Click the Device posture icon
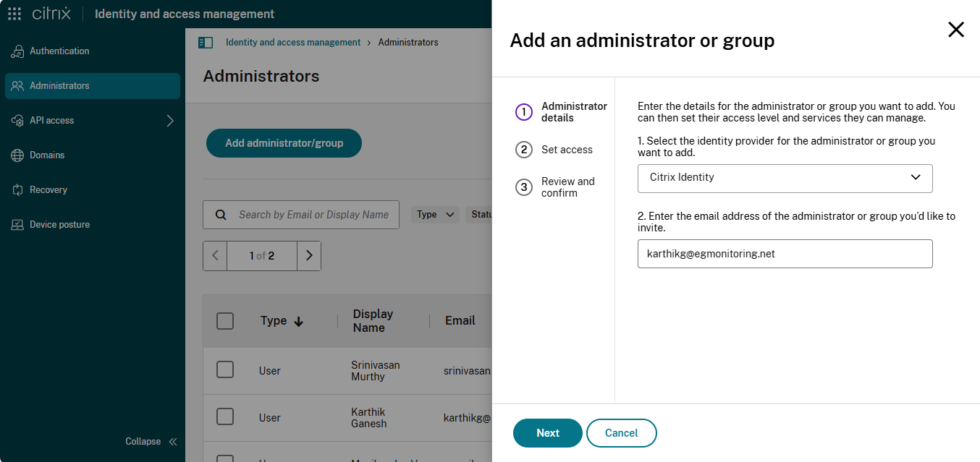 (17, 225)
